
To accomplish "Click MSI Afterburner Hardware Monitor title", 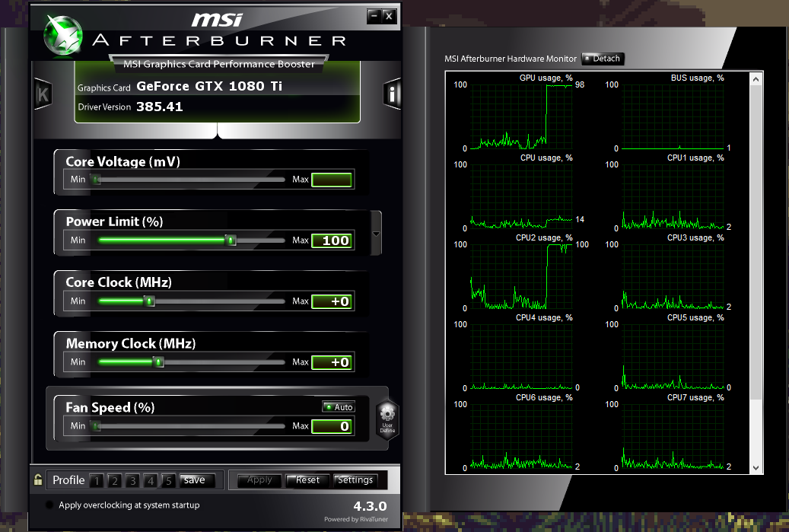I will point(511,59).
